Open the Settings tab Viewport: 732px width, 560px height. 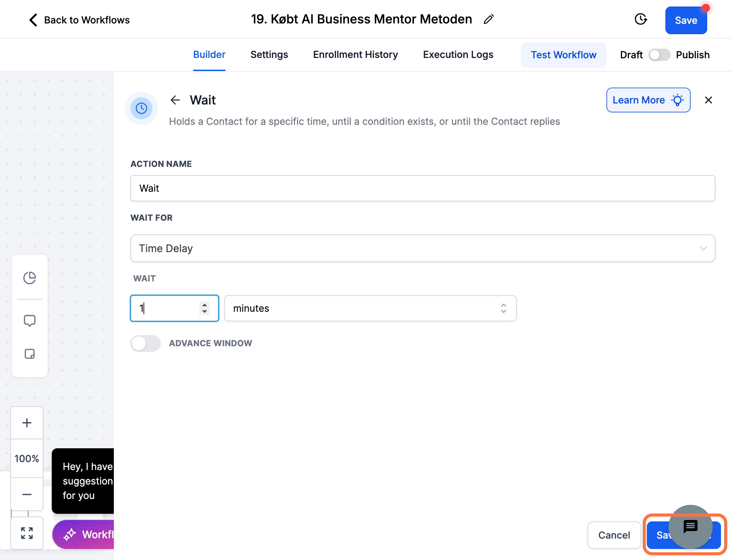269,54
